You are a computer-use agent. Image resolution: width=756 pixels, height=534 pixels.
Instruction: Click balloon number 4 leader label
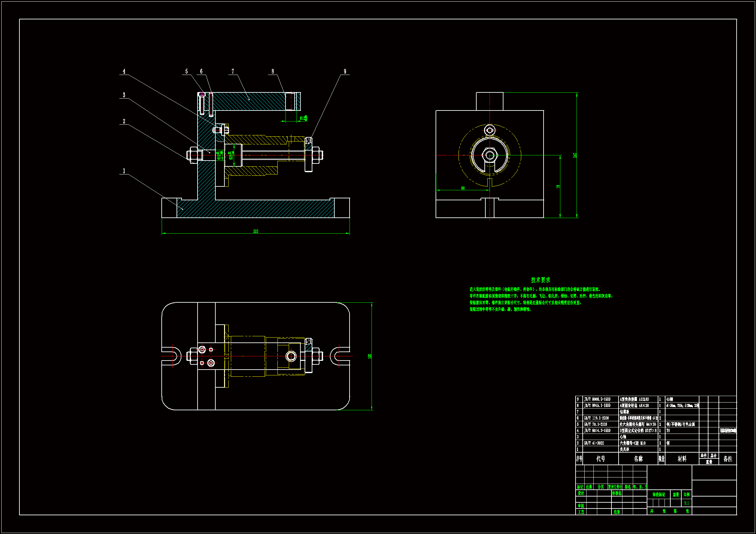tap(124, 71)
